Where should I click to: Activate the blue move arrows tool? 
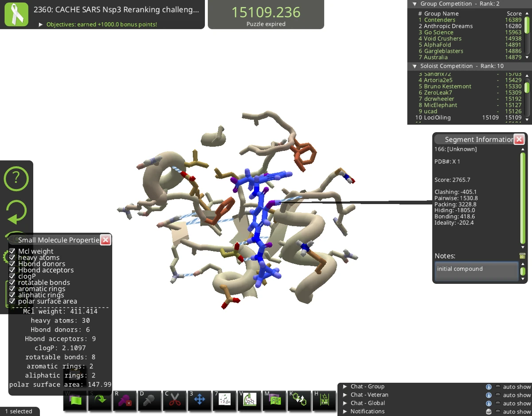199,400
